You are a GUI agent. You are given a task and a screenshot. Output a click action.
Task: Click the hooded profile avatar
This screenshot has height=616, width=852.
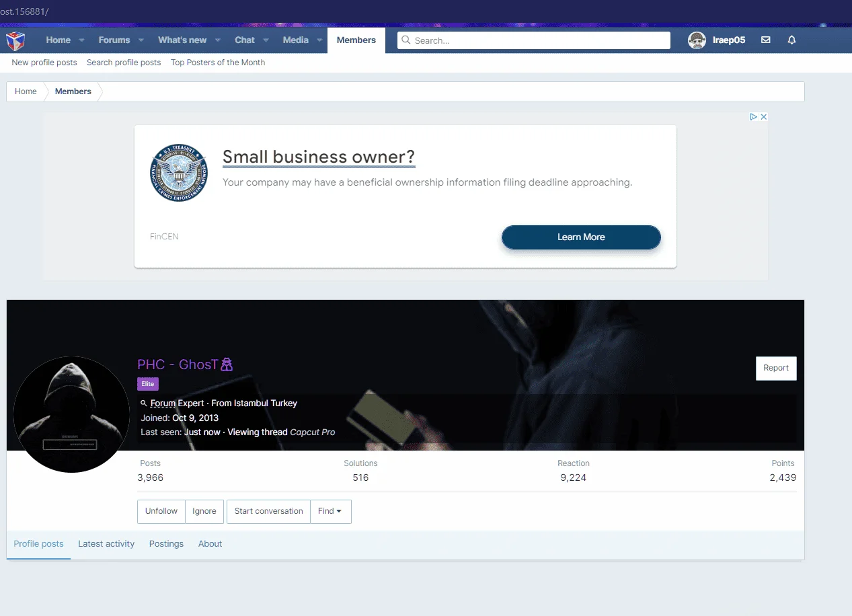(x=71, y=414)
